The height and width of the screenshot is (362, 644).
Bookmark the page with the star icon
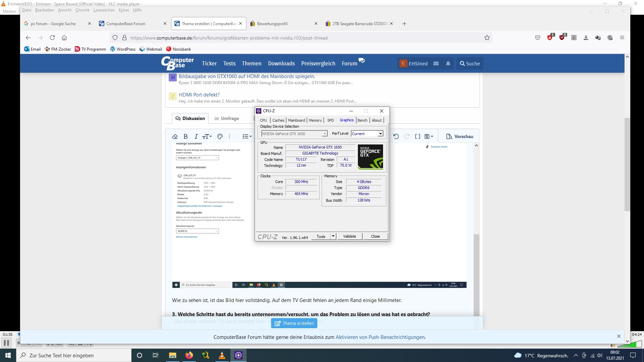pos(487,38)
